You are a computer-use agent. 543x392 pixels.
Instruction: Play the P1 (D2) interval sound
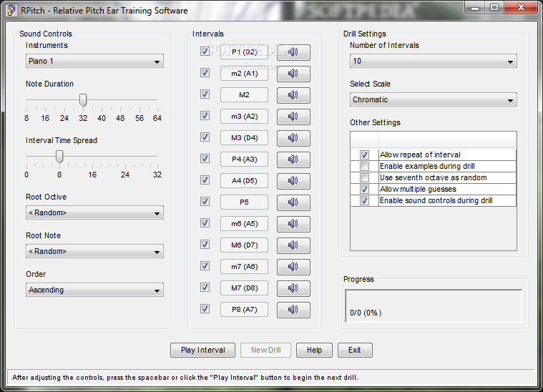(x=293, y=52)
